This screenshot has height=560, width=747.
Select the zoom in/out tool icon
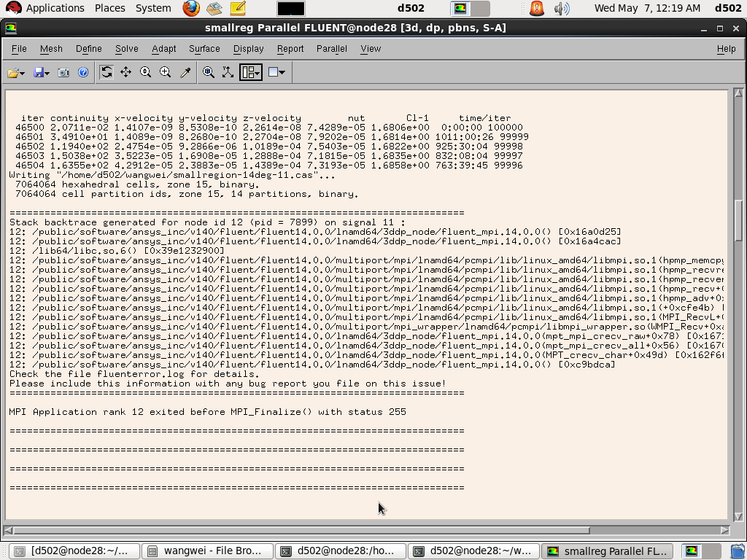(146, 72)
